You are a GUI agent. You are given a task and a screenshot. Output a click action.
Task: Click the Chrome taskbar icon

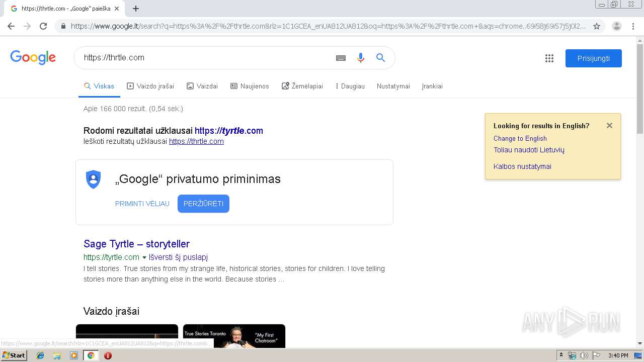[x=91, y=355]
